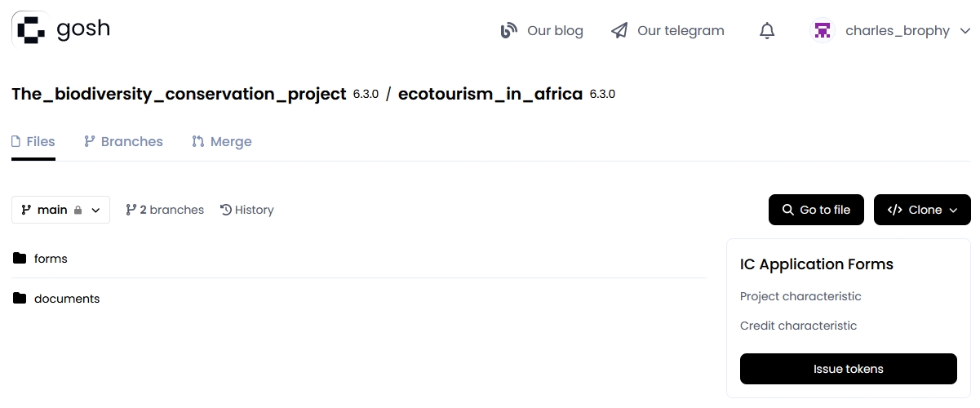This screenshot has width=980, height=408.
Task: Click the gosh logo icon
Action: (x=30, y=29)
